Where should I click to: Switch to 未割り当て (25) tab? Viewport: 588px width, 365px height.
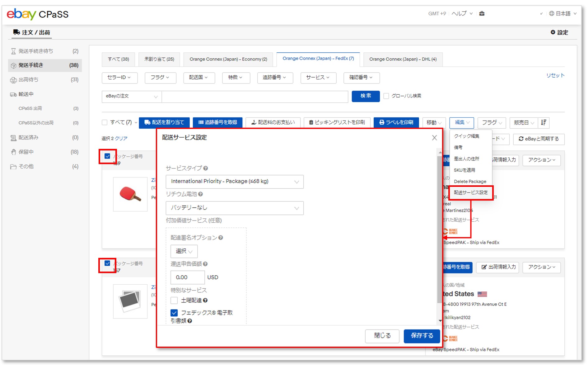(159, 59)
